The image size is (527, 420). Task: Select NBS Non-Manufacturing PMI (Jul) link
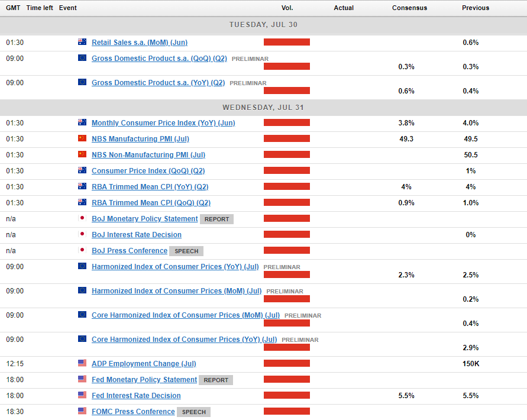pos(148,155)
